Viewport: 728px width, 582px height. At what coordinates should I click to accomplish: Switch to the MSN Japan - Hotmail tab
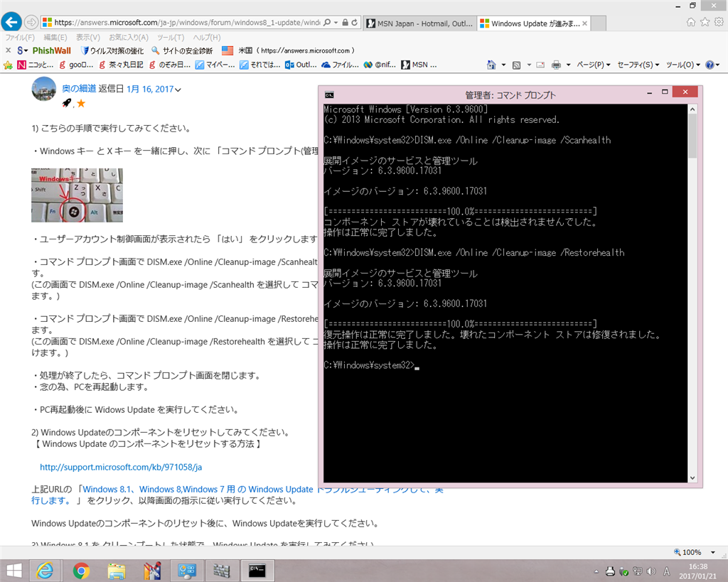419,23
